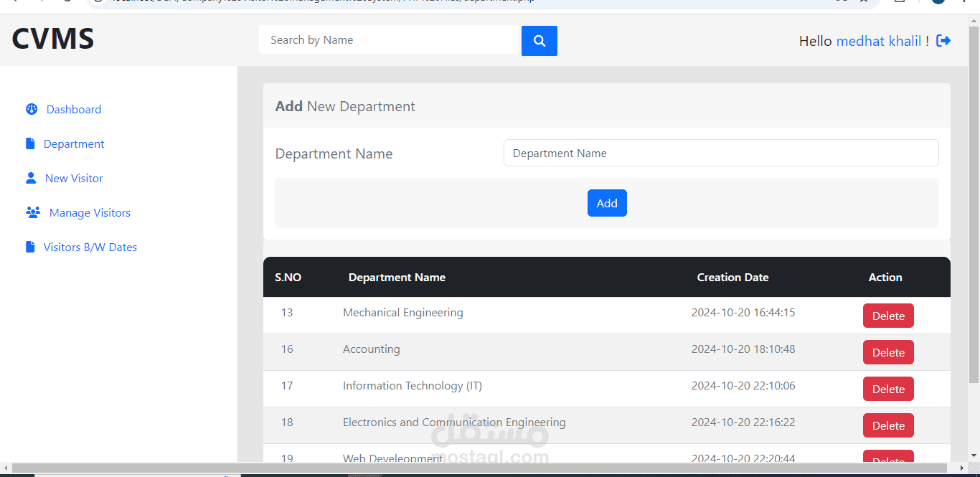Delete the Accounting department
Viewport: 980px width, 477px height.
888,352
